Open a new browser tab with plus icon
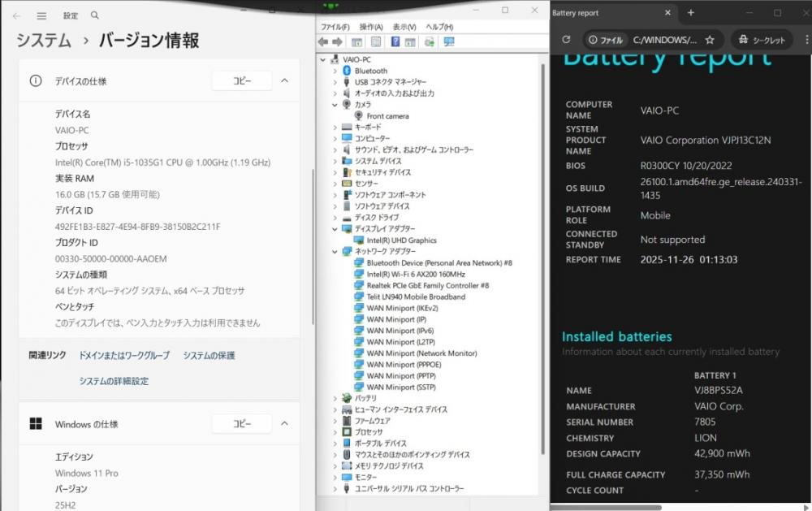 point(691,12)
